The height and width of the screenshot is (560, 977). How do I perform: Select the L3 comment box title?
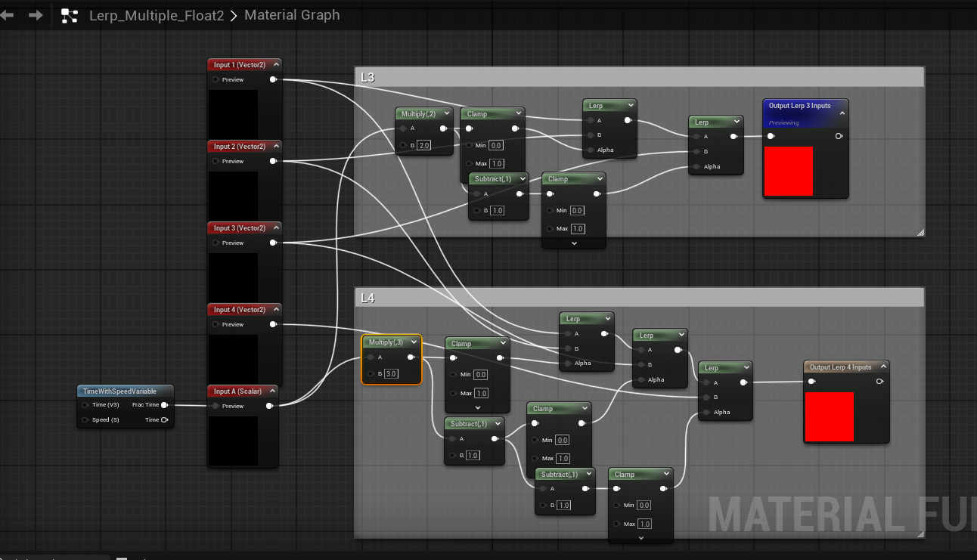(x=639, y=77)
